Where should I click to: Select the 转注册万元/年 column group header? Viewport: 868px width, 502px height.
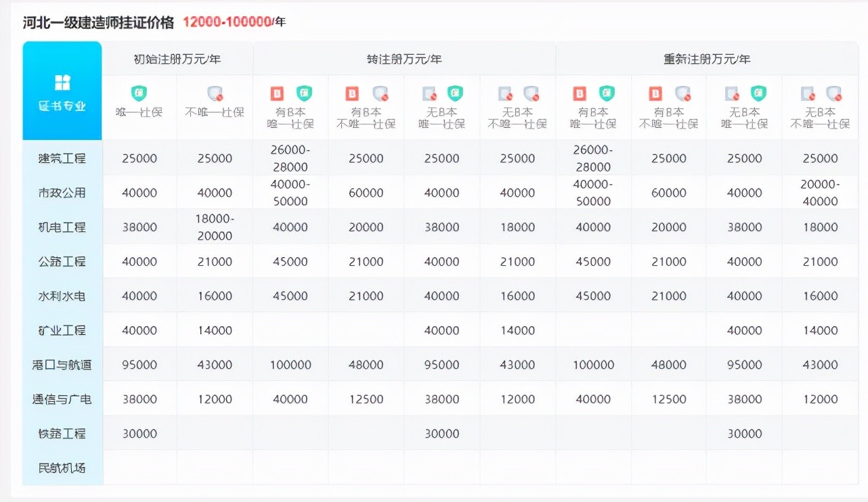pyautogui.click(x=404, y=59)
